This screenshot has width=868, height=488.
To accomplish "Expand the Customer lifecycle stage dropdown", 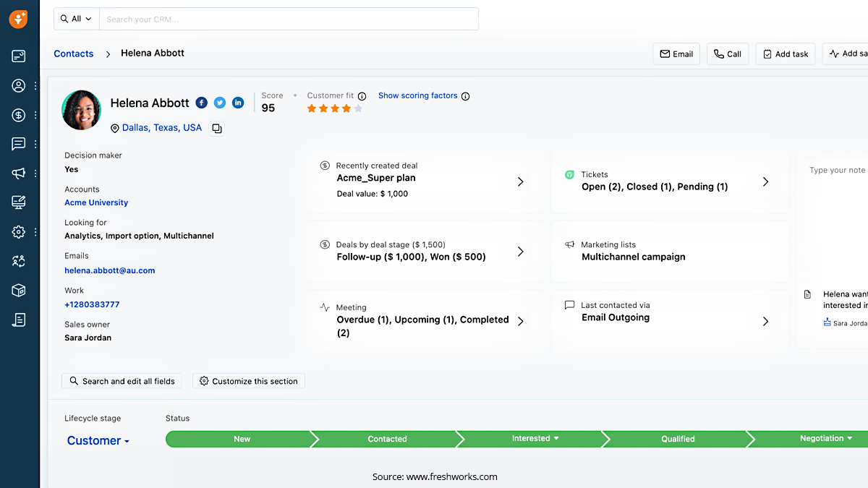I will point(98,440).
